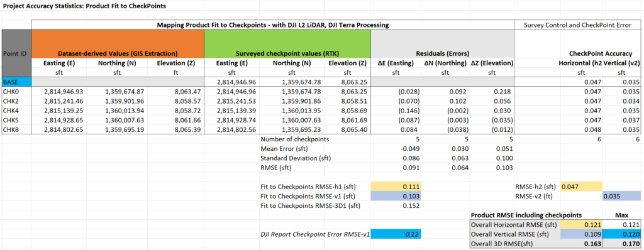
Task: Select 'Survey Control and CheckPoint Error' header
Action: click(577, 25)
